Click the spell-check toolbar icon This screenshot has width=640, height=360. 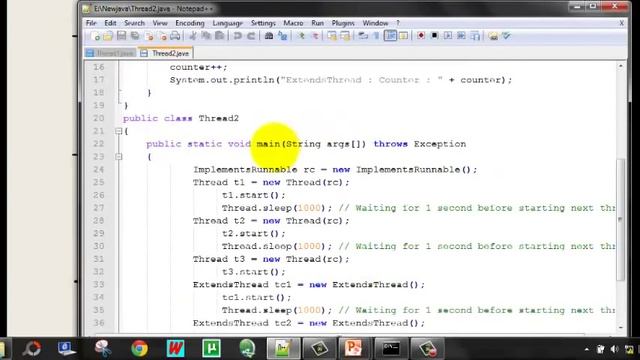[x=507, y=36]
